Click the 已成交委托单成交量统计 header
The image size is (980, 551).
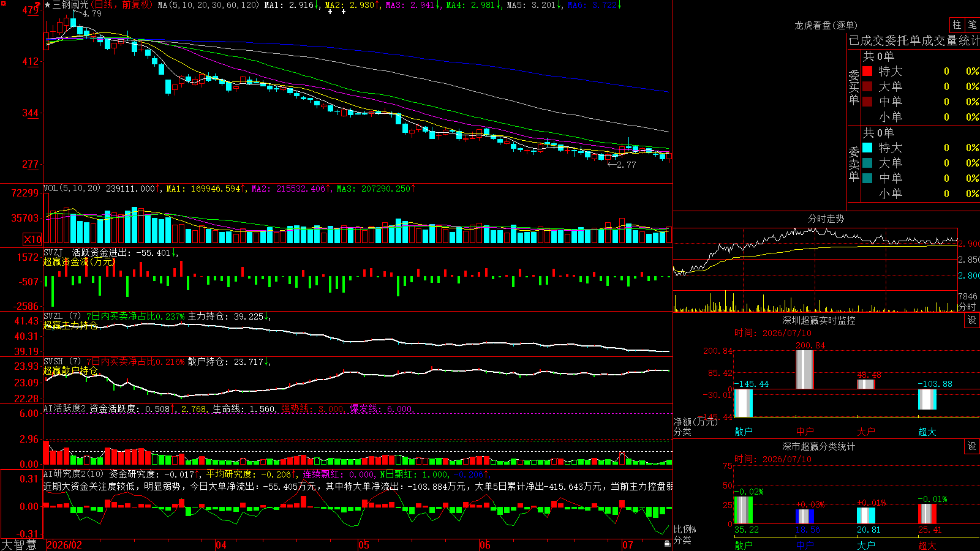click(x=914, y=40)
